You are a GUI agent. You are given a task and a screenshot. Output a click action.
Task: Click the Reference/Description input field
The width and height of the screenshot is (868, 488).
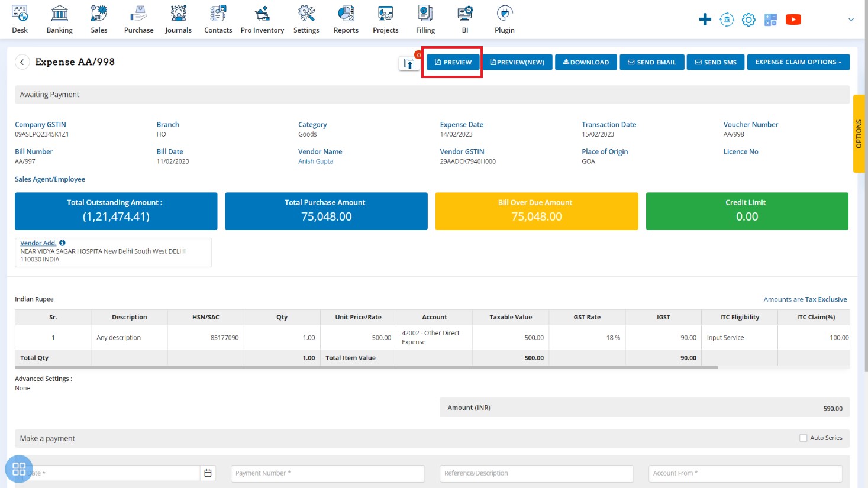pyautogui.click(x=536, y=473)
